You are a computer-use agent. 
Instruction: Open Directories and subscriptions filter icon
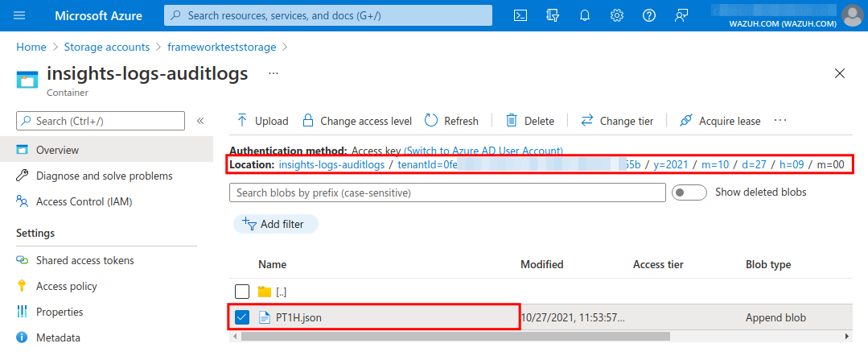pos(553,15)
